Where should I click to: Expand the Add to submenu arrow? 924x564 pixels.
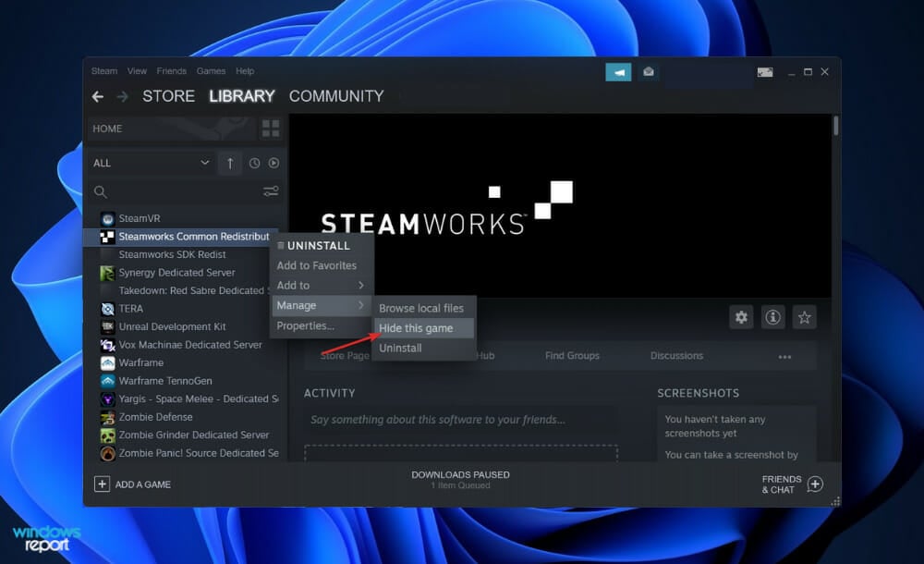tap(360, 286)
